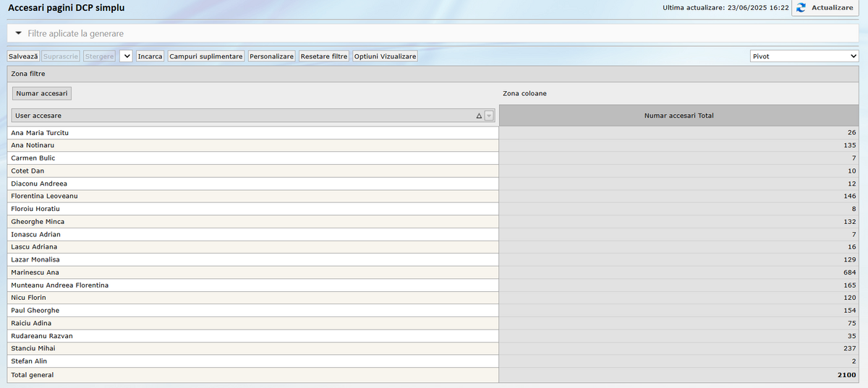This screenshot has height=388, width=868.
Task: Click the Numar accesari field button
Action: [x=42, y=93]
